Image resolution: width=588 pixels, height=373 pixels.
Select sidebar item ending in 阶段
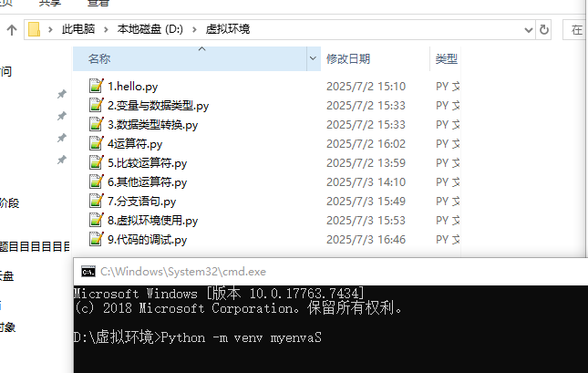(x=9, y=203)
